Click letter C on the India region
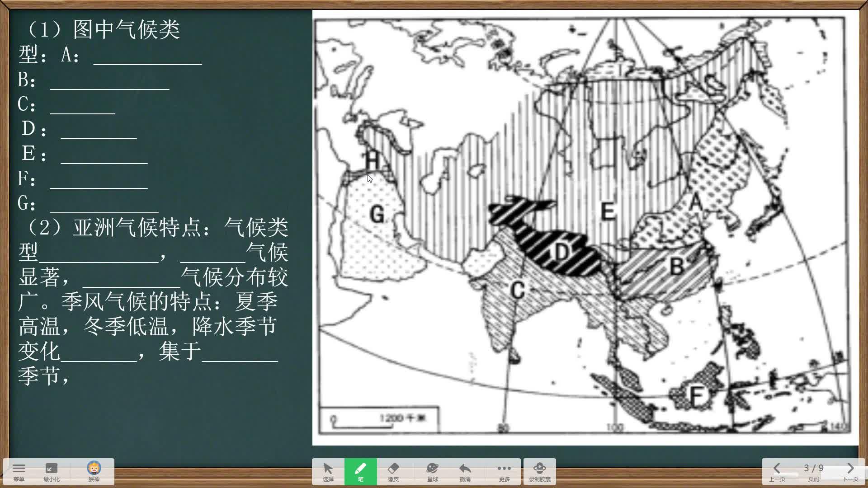The image size is (868, 488). (518, 290)
